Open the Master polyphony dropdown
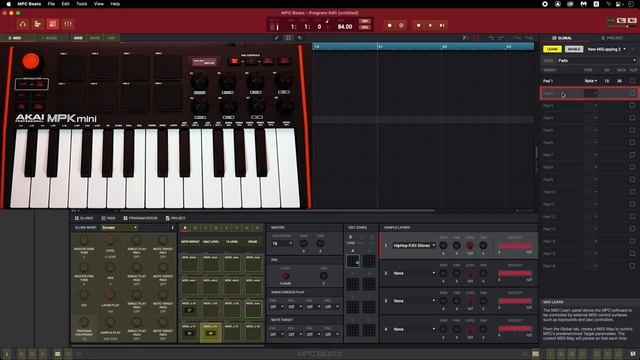The image size is (640, 360). click(282, 243)
